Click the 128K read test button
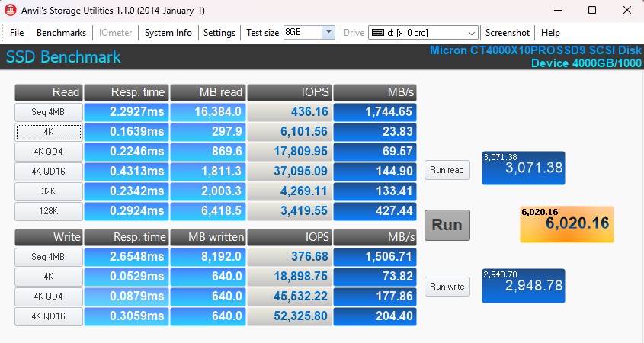 pyautogui.click(x=49, y=211)
